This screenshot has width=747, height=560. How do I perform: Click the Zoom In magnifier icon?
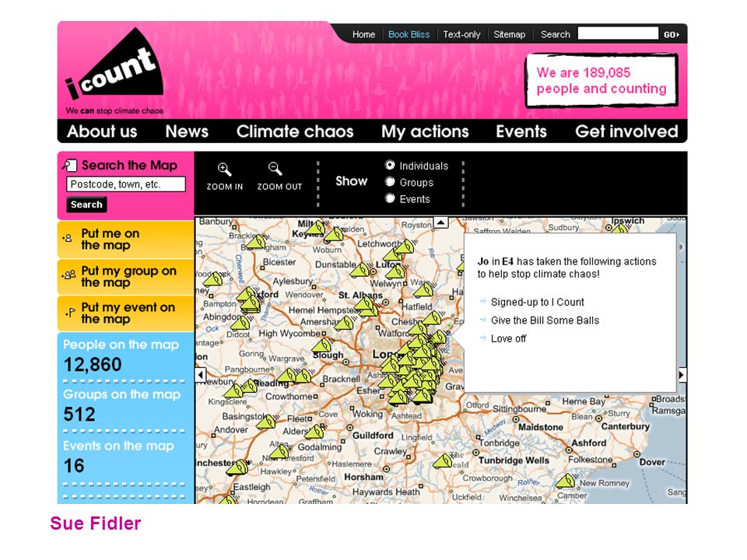(224, 169)
